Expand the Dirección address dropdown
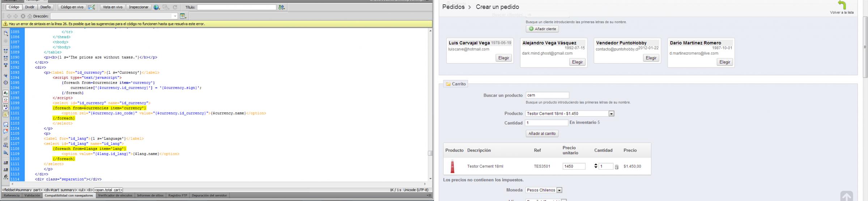This screenshot has width=868, height=201. click(175, 16)
